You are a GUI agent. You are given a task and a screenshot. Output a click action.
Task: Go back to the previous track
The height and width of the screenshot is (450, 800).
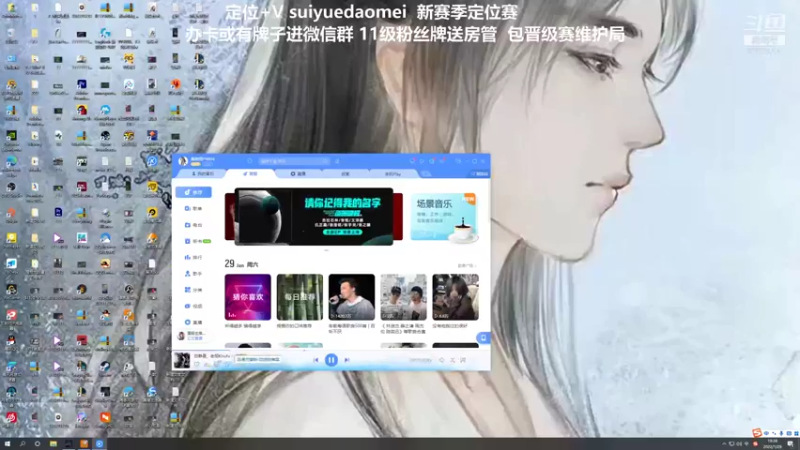point(315,360)
